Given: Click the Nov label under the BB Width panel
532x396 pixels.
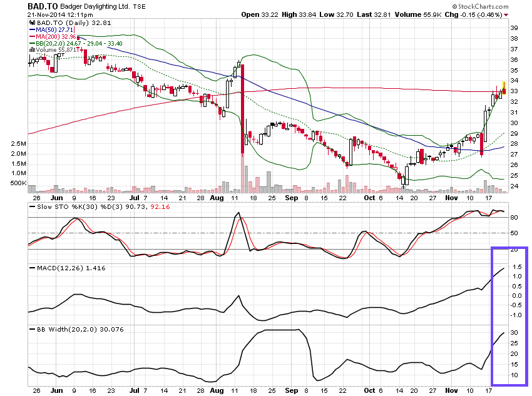Looking at the screenshot, I should click(452, 390).
